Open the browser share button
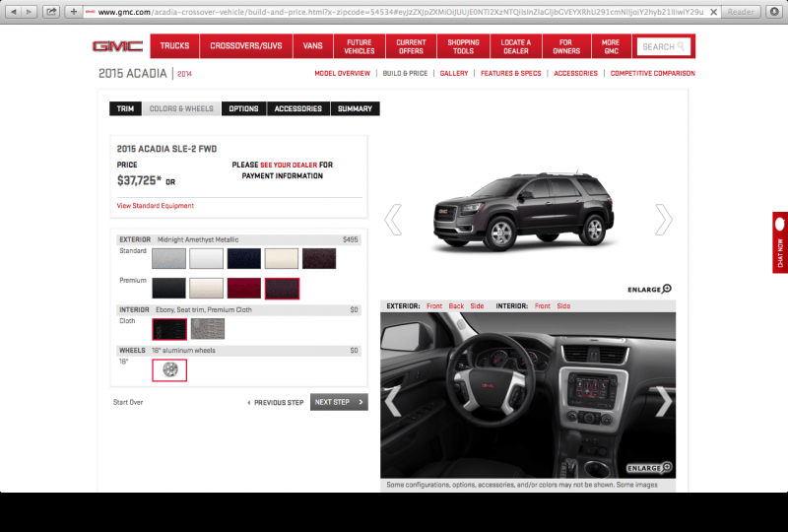 tap(51, 11)
